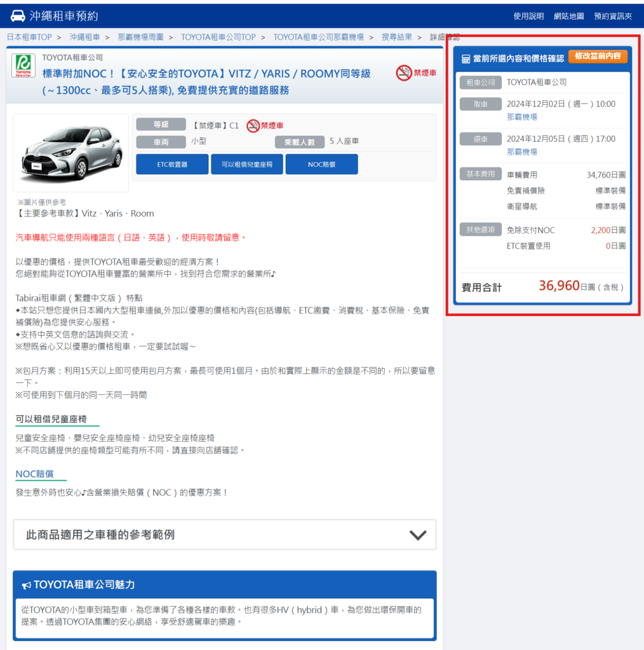
Task: Click the 車両 label tag
Action: click(x=161, y=142)
